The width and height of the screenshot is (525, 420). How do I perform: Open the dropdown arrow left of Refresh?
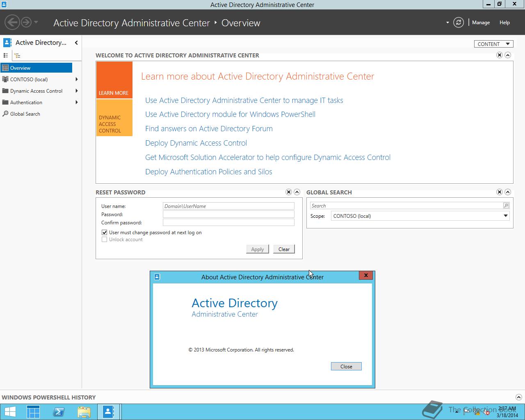click(x=447, y=23)
